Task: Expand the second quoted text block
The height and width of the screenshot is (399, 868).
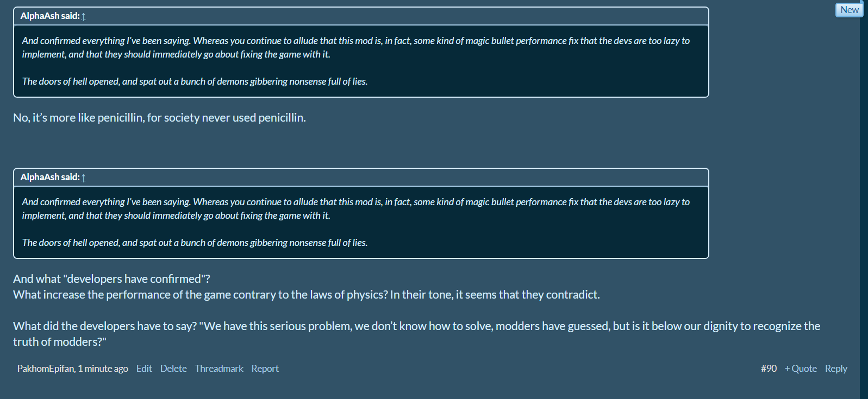Action: coord(361,222)
